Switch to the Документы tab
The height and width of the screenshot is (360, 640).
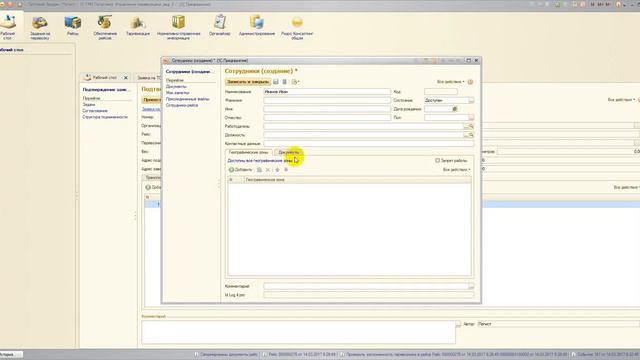coord(289,152)
